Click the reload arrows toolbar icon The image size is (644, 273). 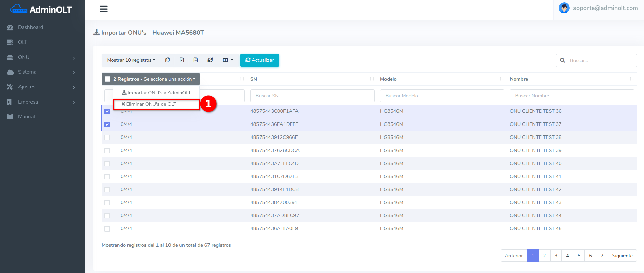tap(210, 60)
